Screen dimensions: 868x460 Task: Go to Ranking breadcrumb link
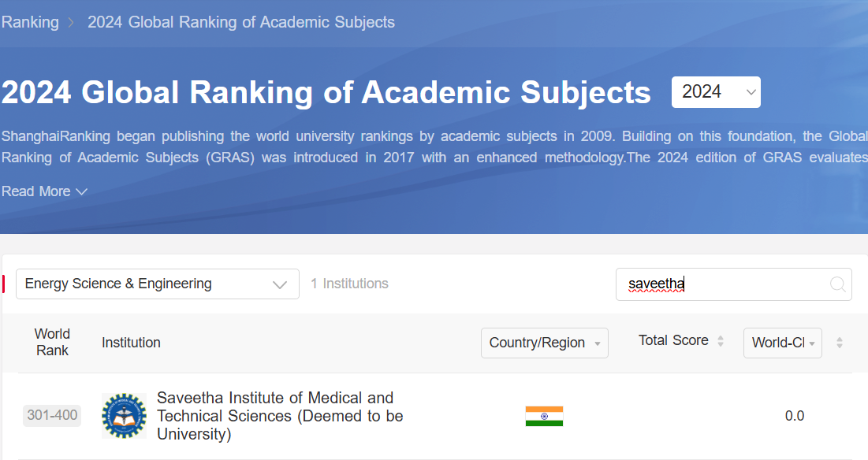point(30,22)
